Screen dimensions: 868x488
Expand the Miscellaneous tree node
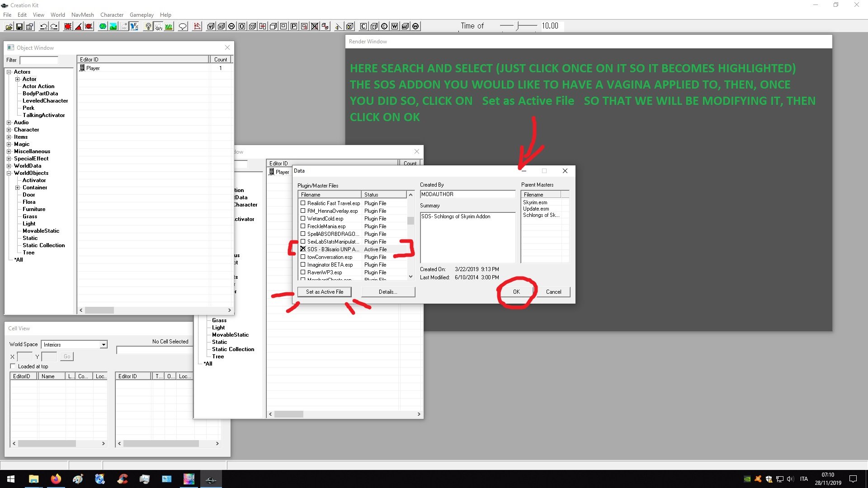(9, 151)
